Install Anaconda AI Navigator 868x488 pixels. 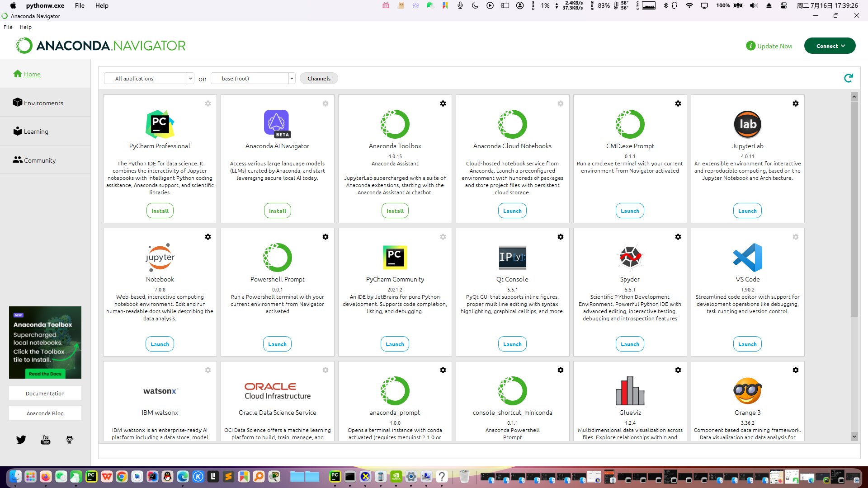coord(278,211)
